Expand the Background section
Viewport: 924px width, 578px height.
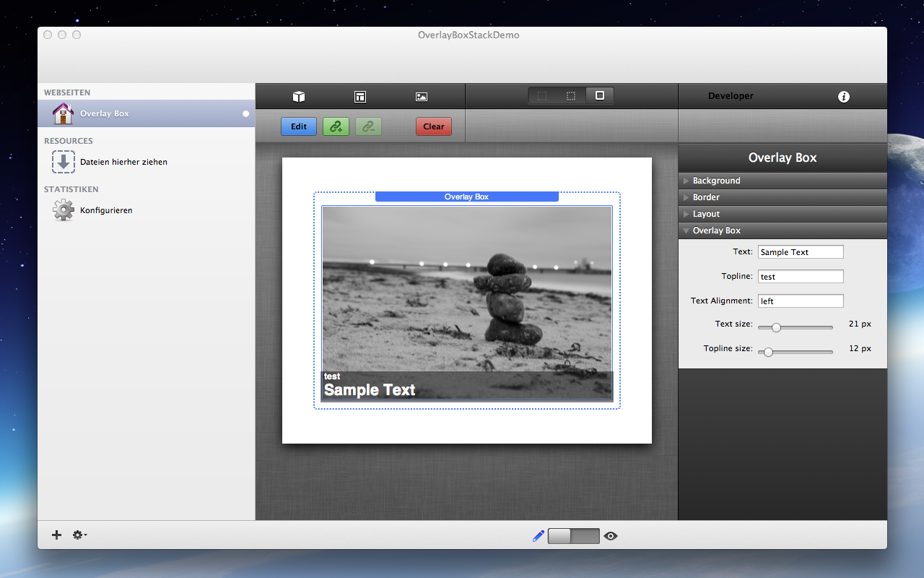pos(783,181)
